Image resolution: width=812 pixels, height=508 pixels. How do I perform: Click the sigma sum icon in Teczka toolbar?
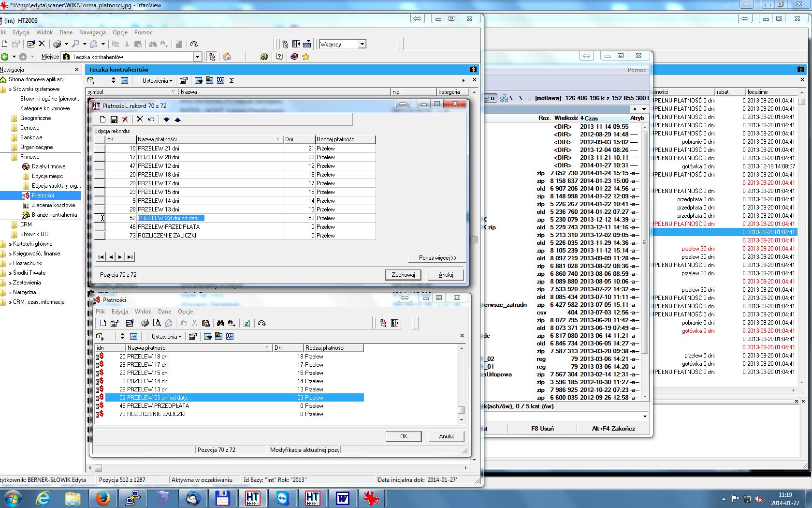(x=232, y=80)
